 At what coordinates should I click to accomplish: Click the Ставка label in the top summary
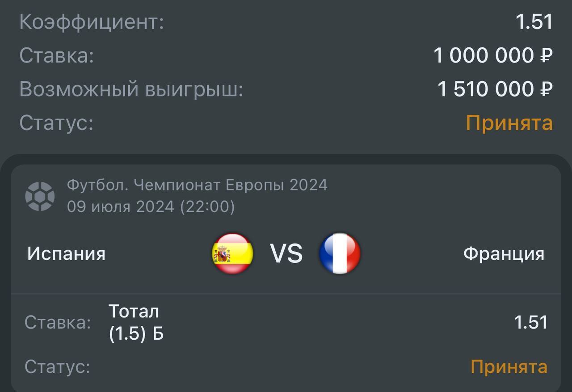coord(56,55)
